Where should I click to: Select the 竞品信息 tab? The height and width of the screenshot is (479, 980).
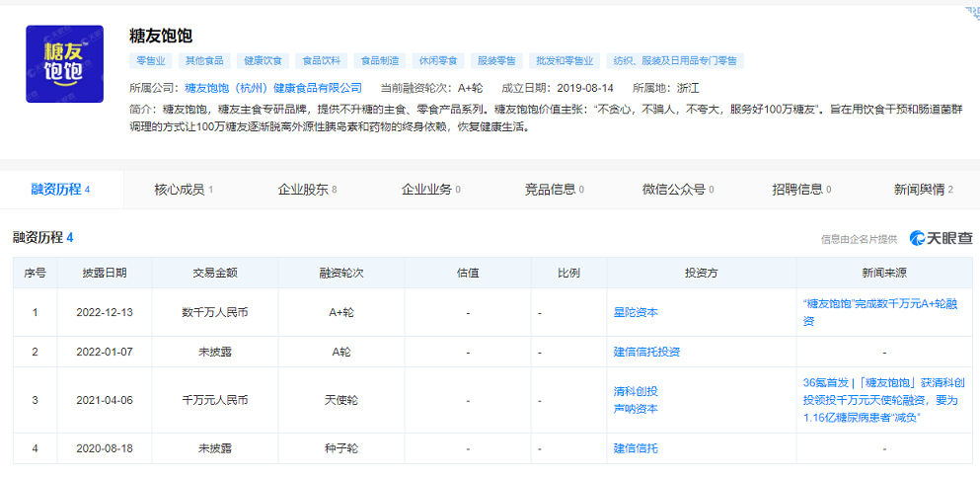(x=554, y=190)
